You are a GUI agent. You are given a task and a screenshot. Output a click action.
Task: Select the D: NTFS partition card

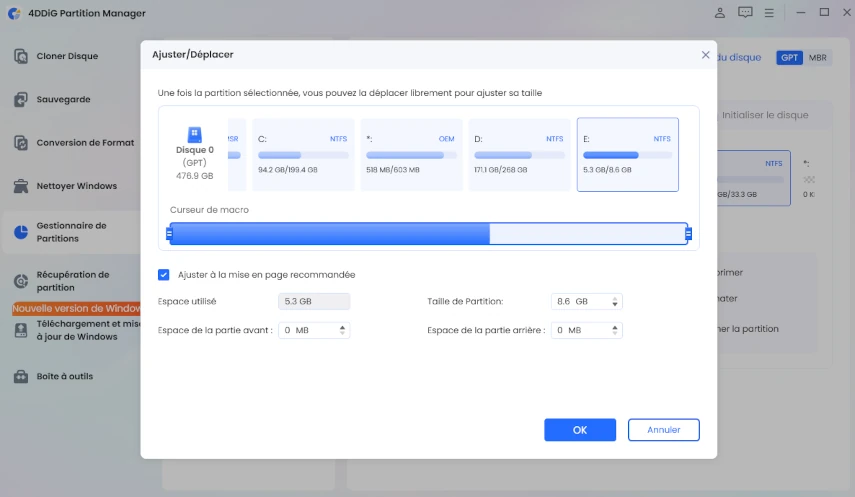(519, 154)
